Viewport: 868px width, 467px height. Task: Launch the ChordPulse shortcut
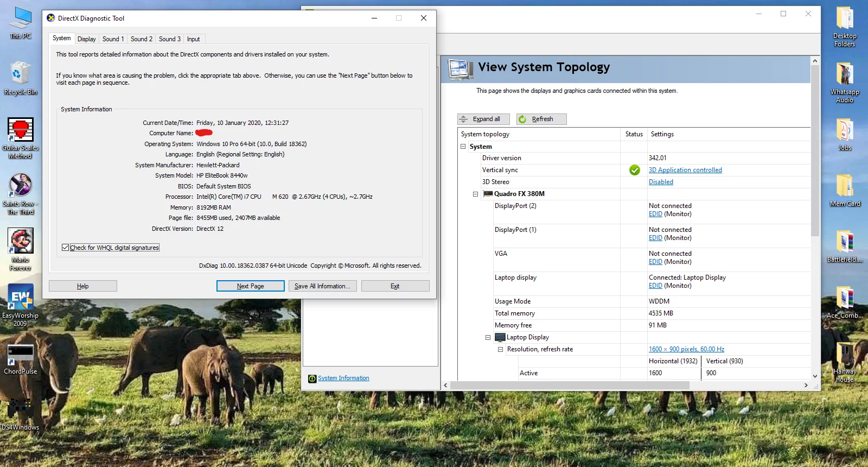tap(21, 355)
